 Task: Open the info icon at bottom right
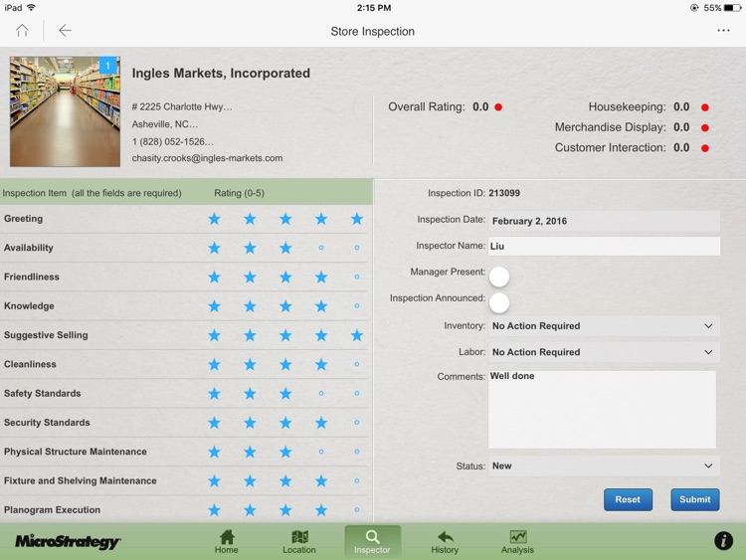[x=723, y=541]
